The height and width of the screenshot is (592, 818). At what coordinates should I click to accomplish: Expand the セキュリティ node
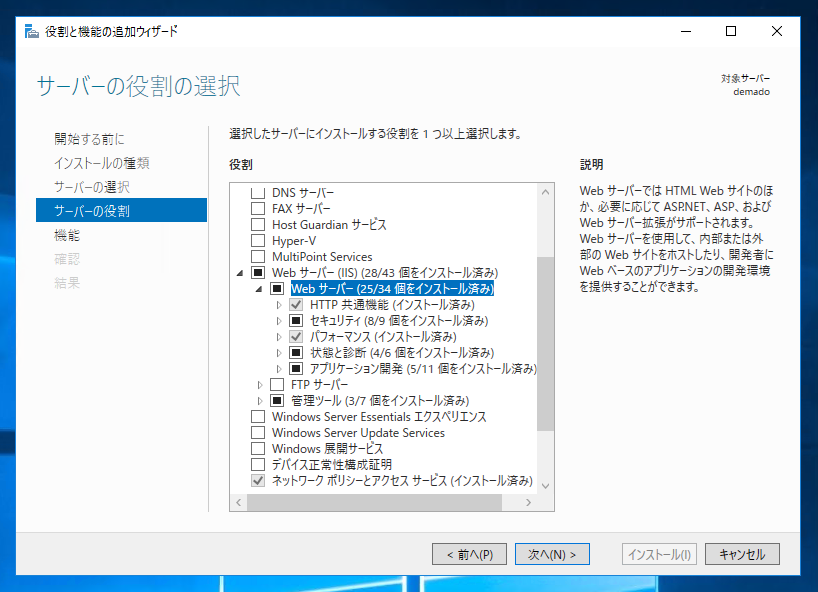coord(279,321)
